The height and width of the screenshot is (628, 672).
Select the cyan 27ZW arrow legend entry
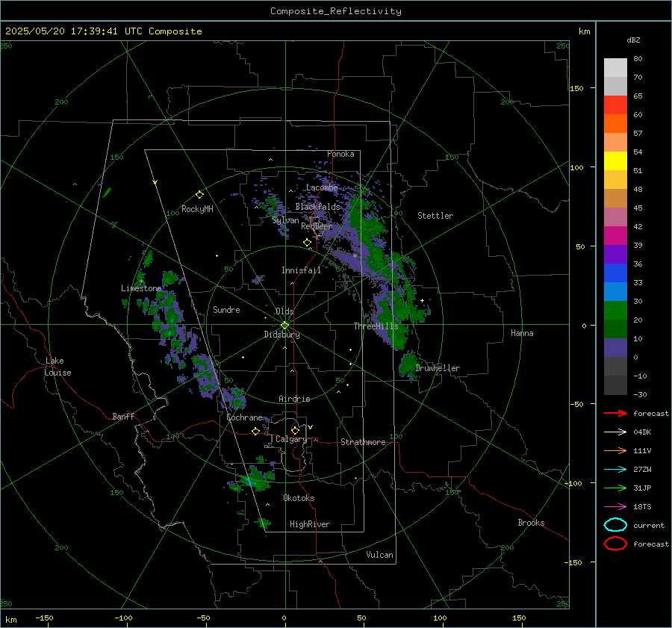615,470
